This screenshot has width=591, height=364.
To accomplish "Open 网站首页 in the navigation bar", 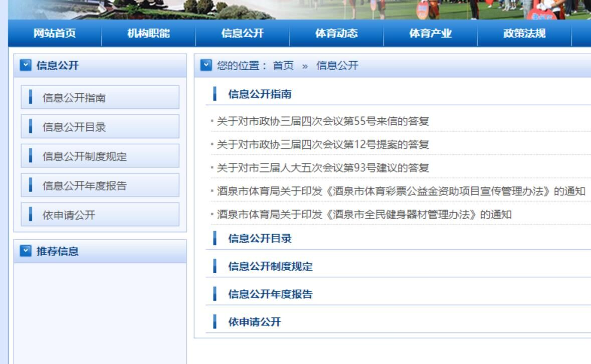I will click(x=55, y=34).
